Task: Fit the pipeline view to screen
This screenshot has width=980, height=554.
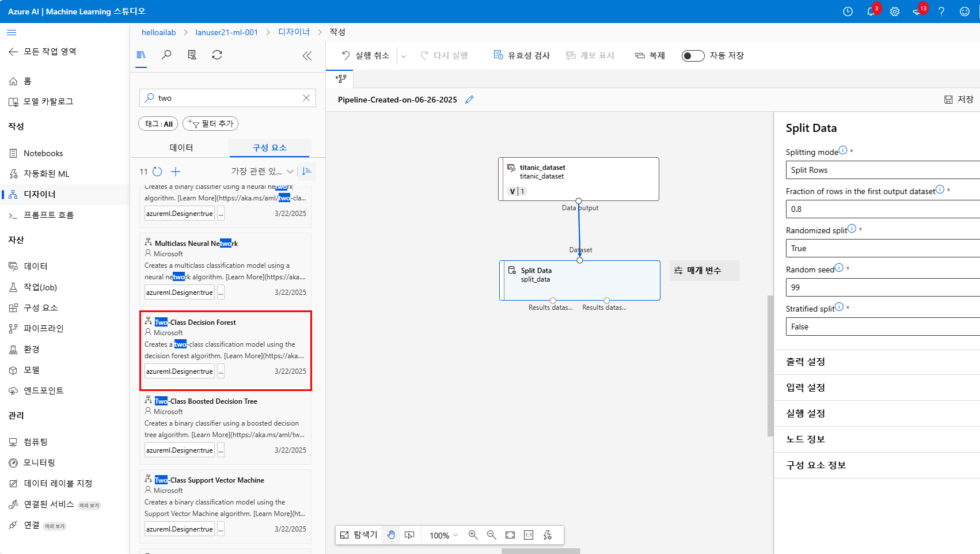Action: click(510, 535)
